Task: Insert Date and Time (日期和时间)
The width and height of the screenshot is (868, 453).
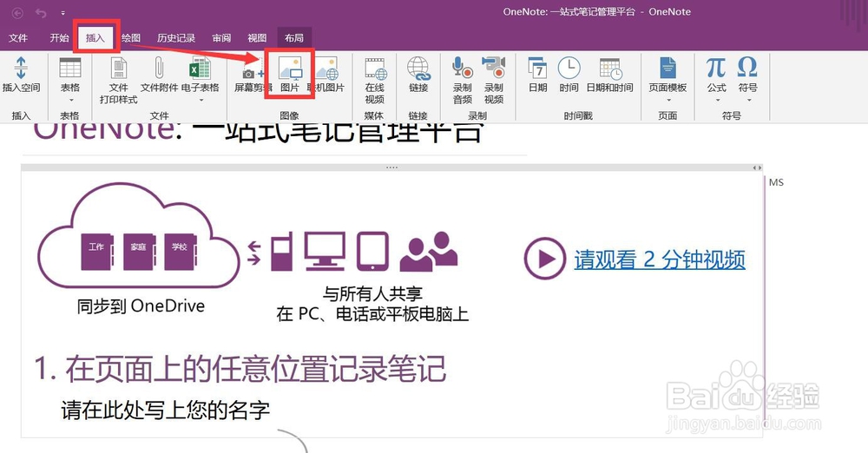Action: pyautogui.click(x=610, y=75)
